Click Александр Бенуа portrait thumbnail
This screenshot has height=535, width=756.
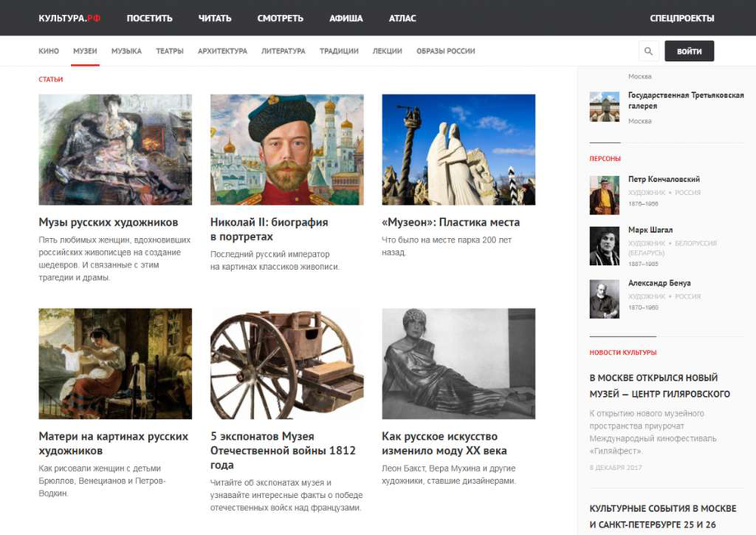(604, 299)
